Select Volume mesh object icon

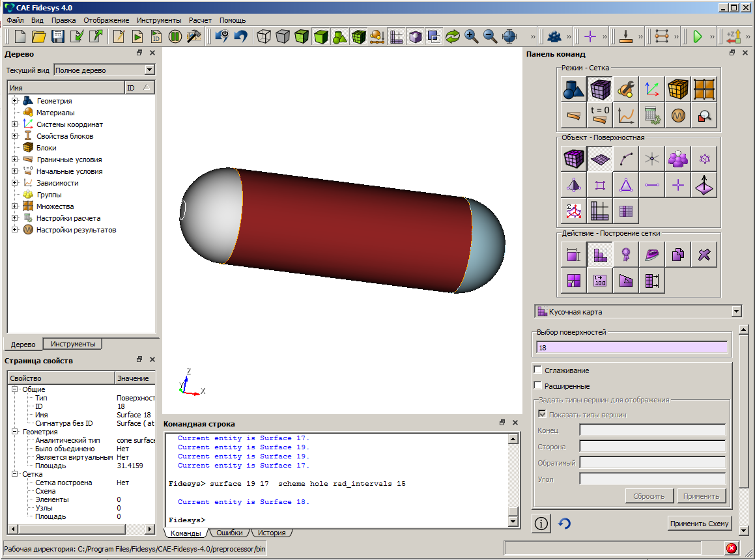[573, 159]
